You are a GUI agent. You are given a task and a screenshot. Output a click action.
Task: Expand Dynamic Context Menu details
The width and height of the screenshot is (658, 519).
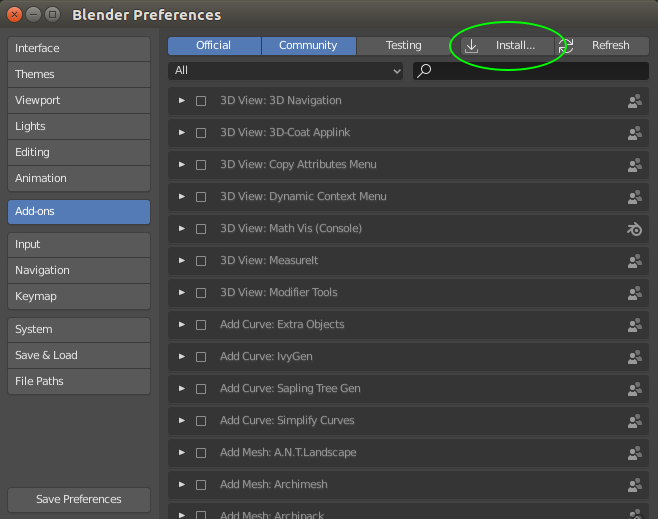pos(182,197)
